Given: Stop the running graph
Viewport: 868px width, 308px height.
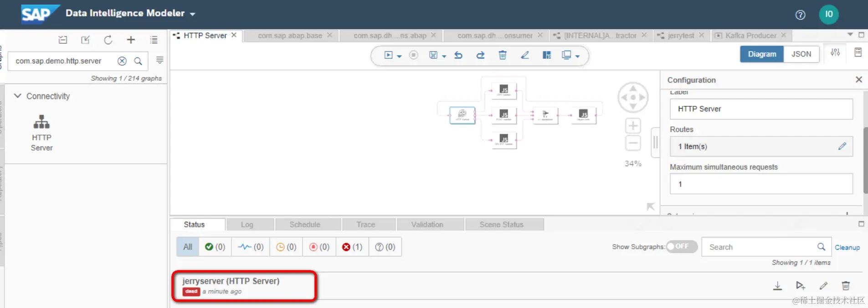Looking at the screenshot, I should coord(413,55).
